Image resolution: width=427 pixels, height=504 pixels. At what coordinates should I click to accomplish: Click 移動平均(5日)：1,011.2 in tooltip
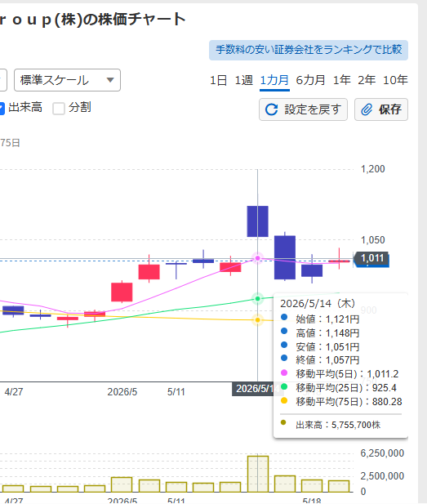coord(347,374)
